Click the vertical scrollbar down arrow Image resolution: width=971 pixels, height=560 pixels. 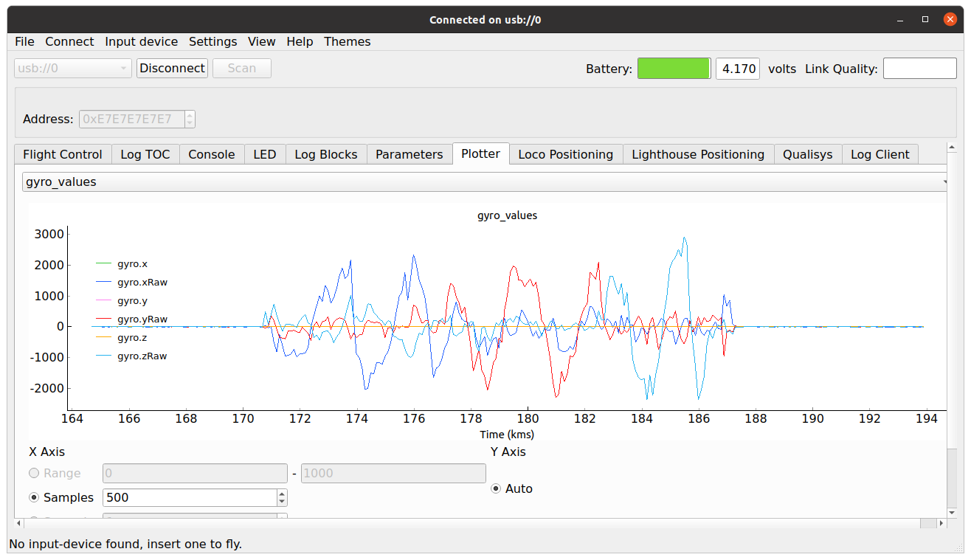click(952, 512)
